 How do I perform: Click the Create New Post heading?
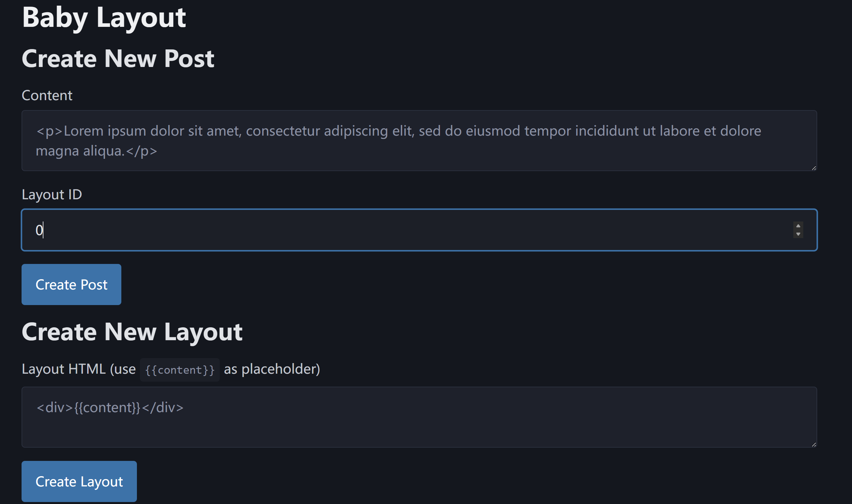click(x=118, y=58)
